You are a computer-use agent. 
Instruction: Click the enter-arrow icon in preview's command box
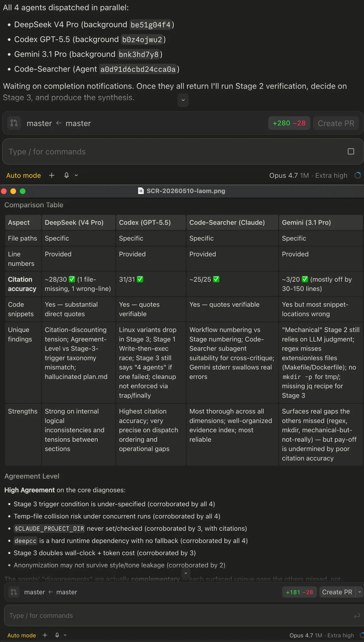(357, 616)
